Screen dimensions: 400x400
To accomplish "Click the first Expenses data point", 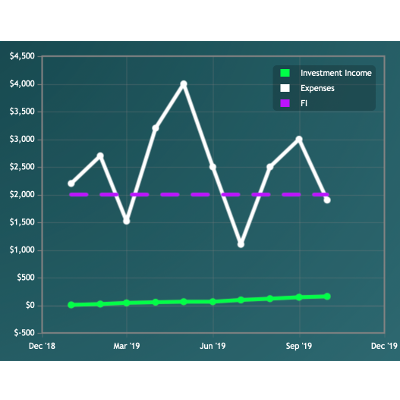I will [71, 183].
